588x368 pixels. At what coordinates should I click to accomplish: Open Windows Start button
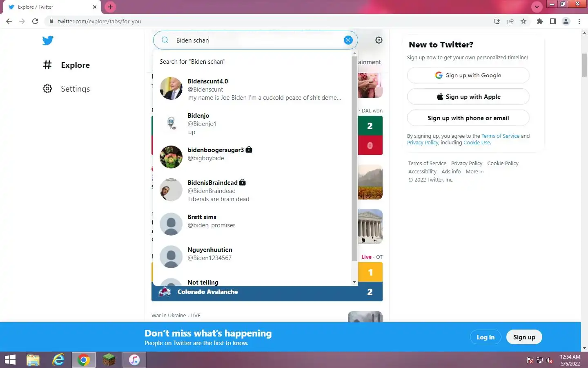[x=10, y=360]
